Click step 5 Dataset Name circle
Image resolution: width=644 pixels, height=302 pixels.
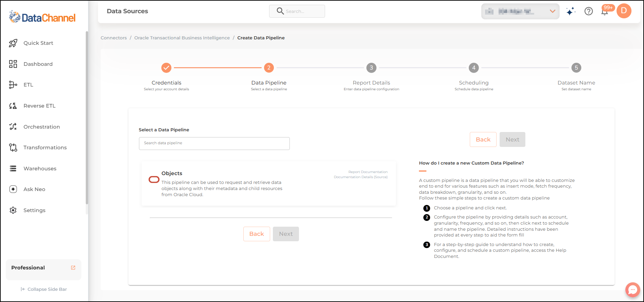(576, 68)
